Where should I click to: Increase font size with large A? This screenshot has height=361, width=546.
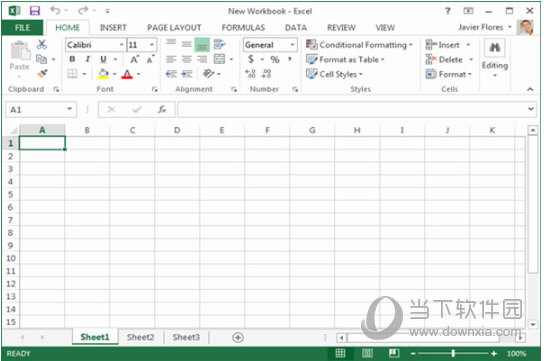click(134, 59)
